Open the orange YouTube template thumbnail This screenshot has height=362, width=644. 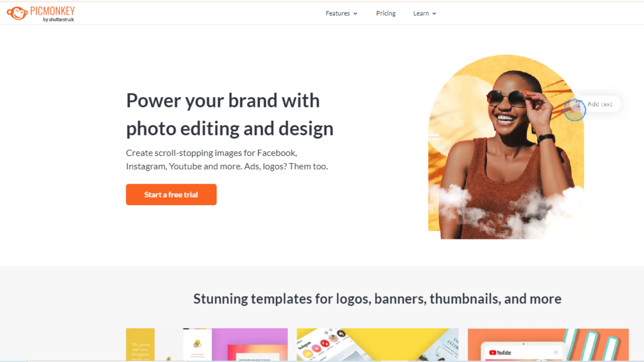[548, 345]
